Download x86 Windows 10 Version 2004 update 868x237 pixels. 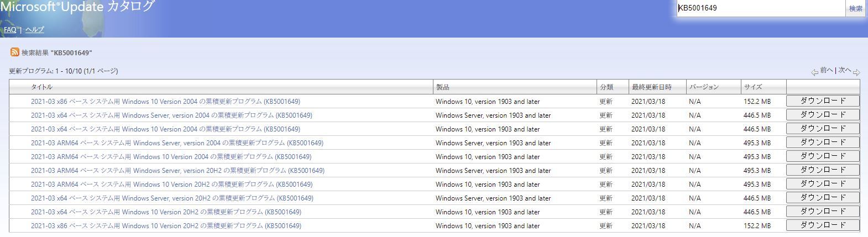click(x=823, y=101)
